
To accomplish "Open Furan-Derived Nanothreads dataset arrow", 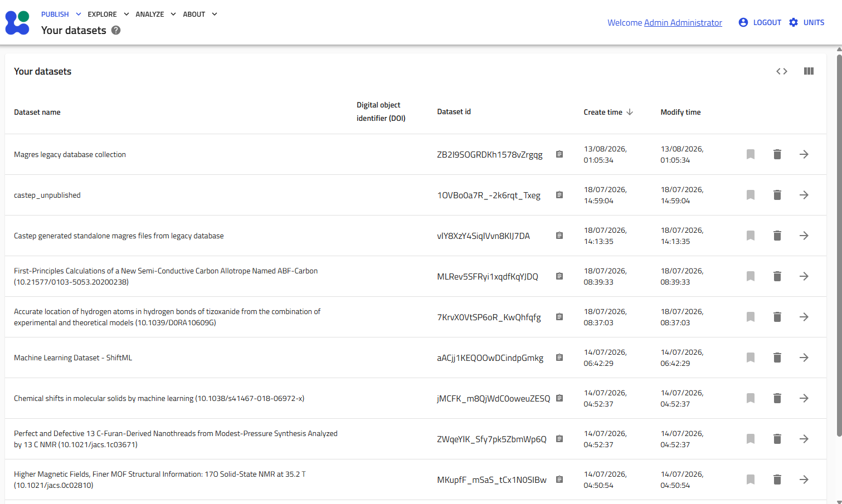I will (x=804, y=439).
